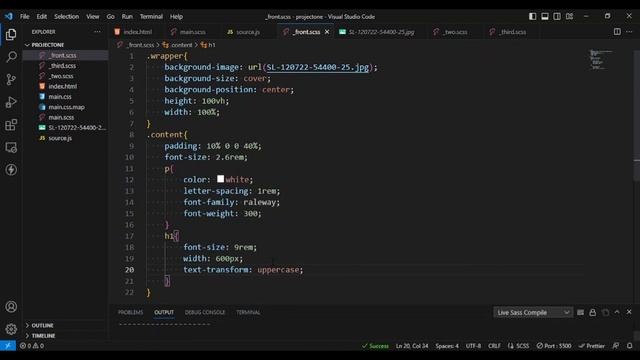Change end of line sequence CRLF
The height and width of the screenshot is (360, 640).
click(494, 346)
